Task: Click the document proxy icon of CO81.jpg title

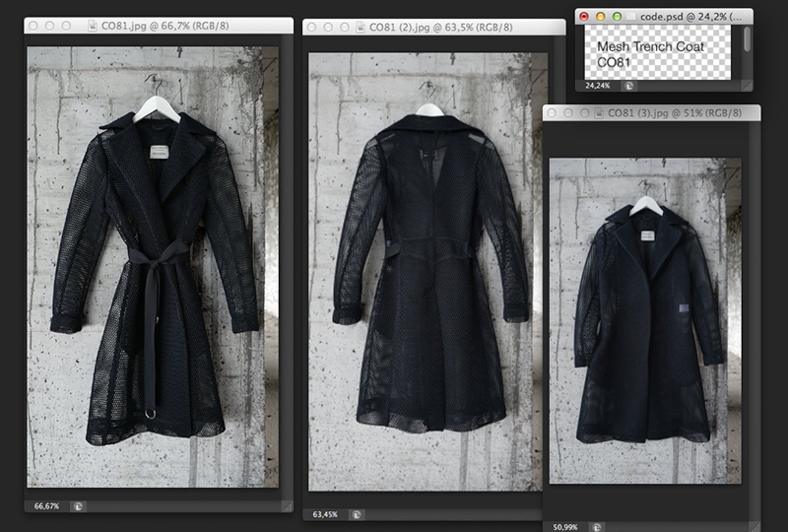Action: tap(93, 26)
